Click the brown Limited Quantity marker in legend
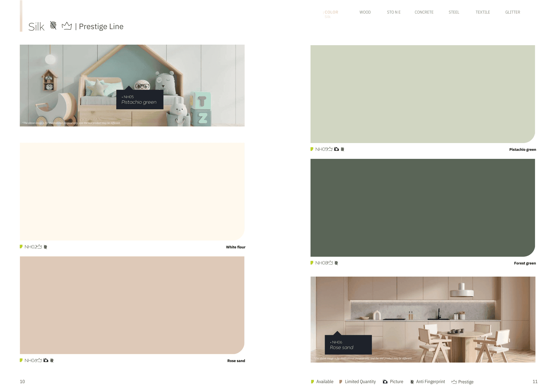Viewport: 555px width, 392px height. [341, 382]
